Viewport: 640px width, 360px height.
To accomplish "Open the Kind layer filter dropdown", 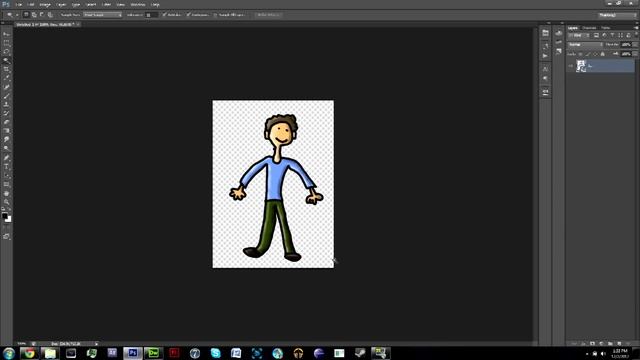I will pos(578,36).
